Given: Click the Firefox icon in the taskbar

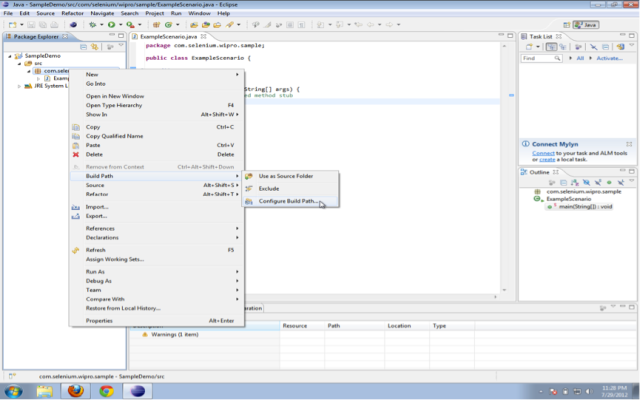Looking at the screenshot, I should point(76,391).
